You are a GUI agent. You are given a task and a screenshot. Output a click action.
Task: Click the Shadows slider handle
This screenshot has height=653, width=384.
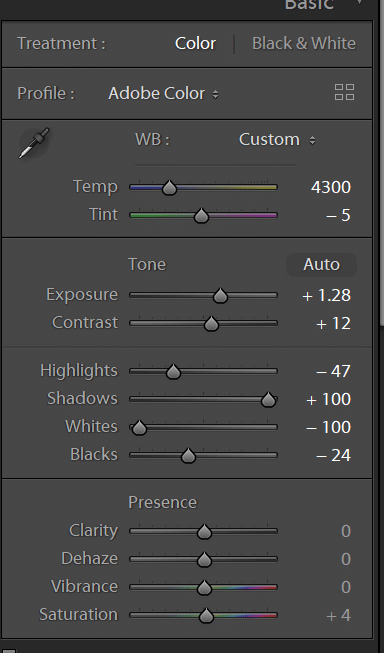(269, 400)
